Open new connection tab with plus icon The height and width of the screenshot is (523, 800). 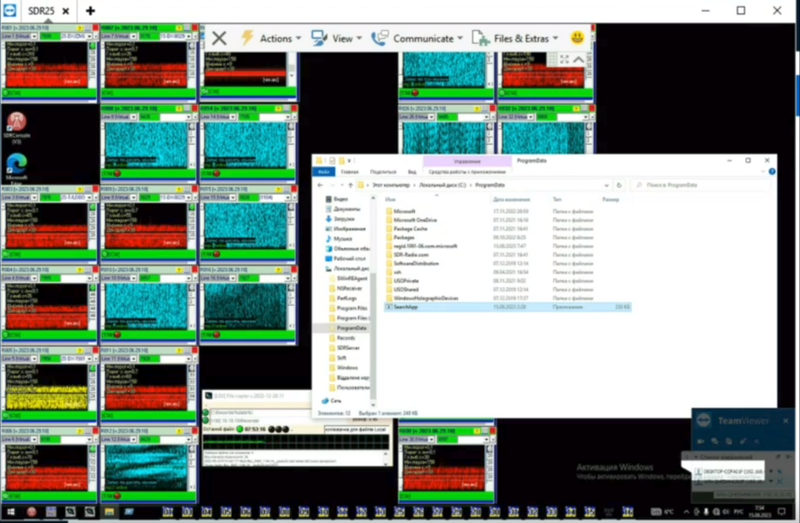click(x=91, y=10)
